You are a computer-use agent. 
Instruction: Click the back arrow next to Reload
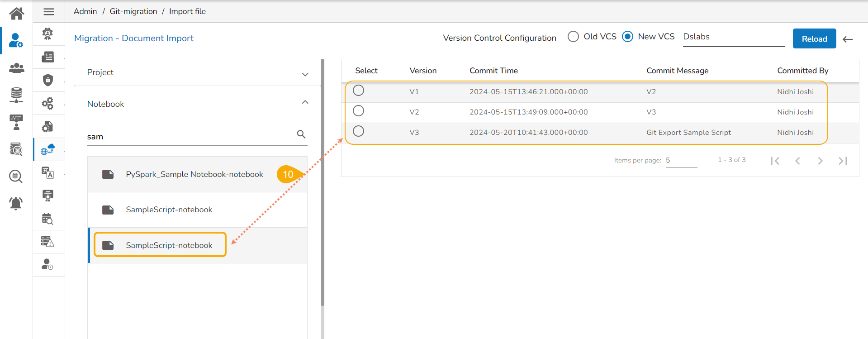pyautogui.click(x=848, y=39)
